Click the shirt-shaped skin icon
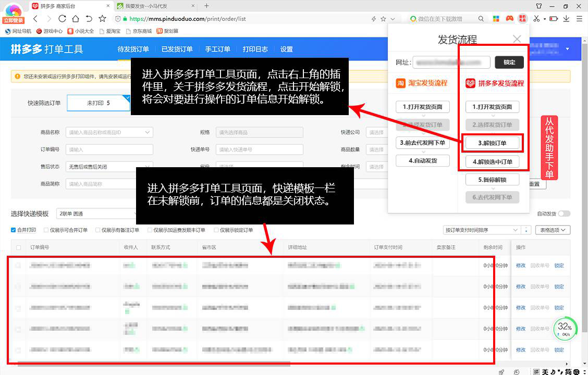Image resolution: width=588 pixels, height=375 pixels. point(539,6)
